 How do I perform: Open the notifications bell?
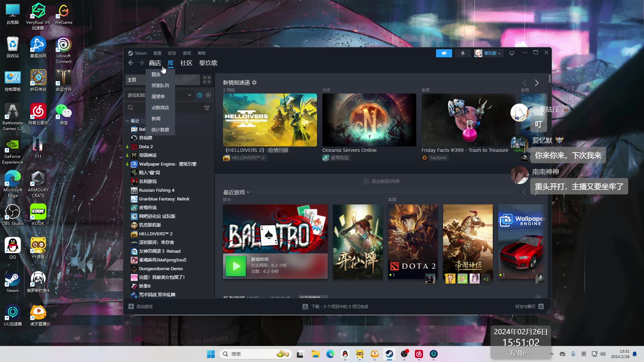tap(463, 53)
